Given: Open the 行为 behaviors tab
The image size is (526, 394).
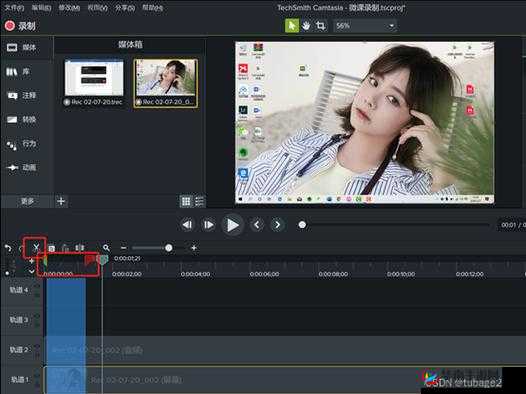Looking at the screenshot, I should pos(21,144).
